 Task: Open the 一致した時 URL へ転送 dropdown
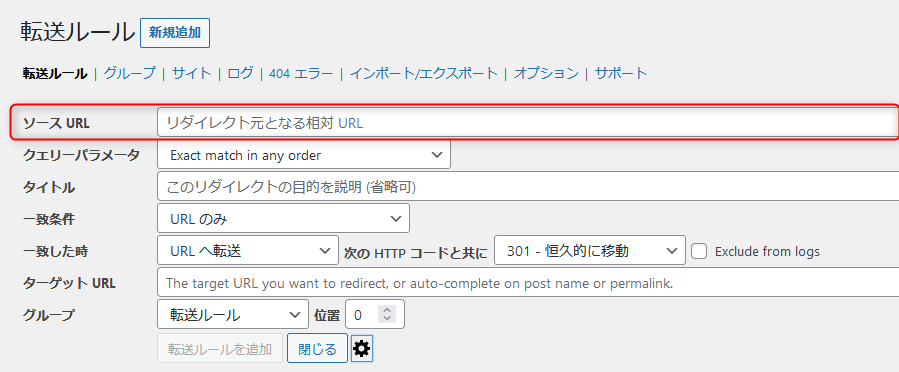coord(248,250)
